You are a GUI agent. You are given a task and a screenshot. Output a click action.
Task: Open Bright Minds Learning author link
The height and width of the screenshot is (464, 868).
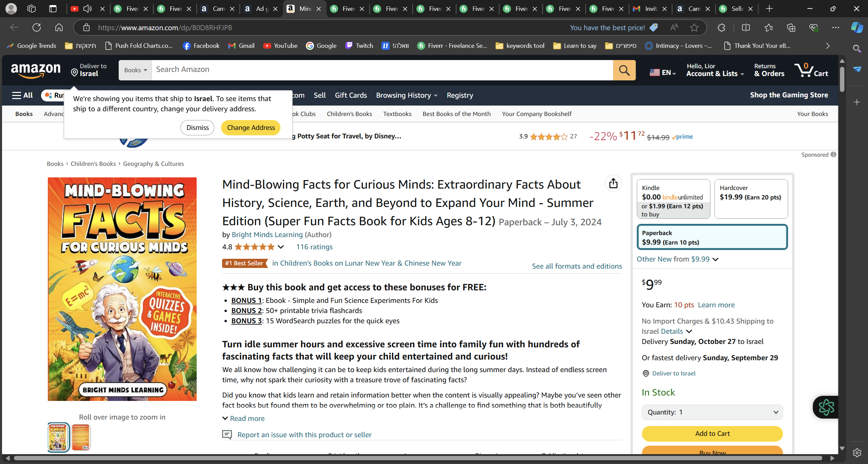coord(267,235)
